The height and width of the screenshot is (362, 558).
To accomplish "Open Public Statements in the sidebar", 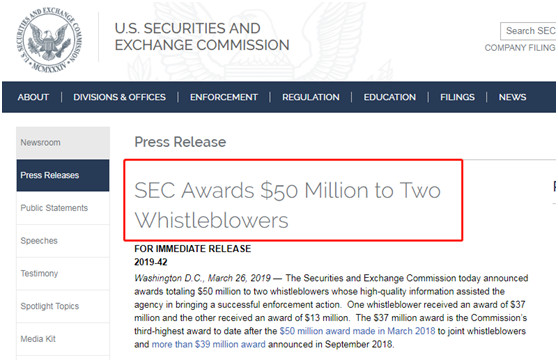I will pyautogui.click(x=63, y=208).
